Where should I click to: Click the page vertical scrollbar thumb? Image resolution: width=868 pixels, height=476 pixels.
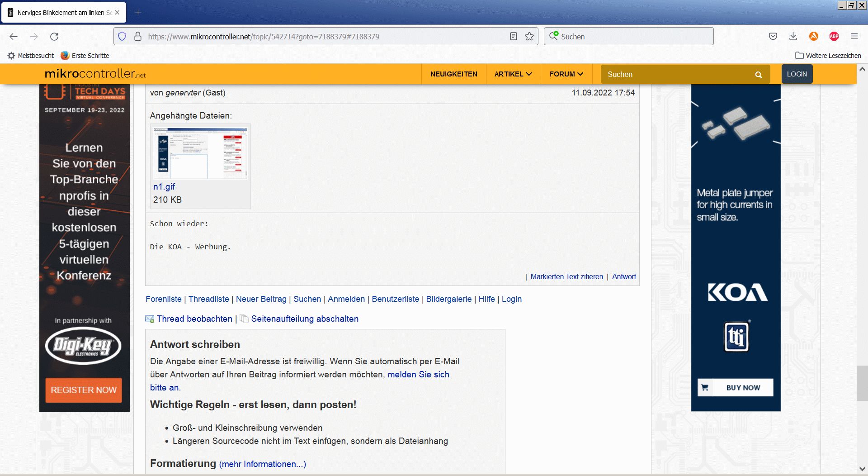pos(862,383)
